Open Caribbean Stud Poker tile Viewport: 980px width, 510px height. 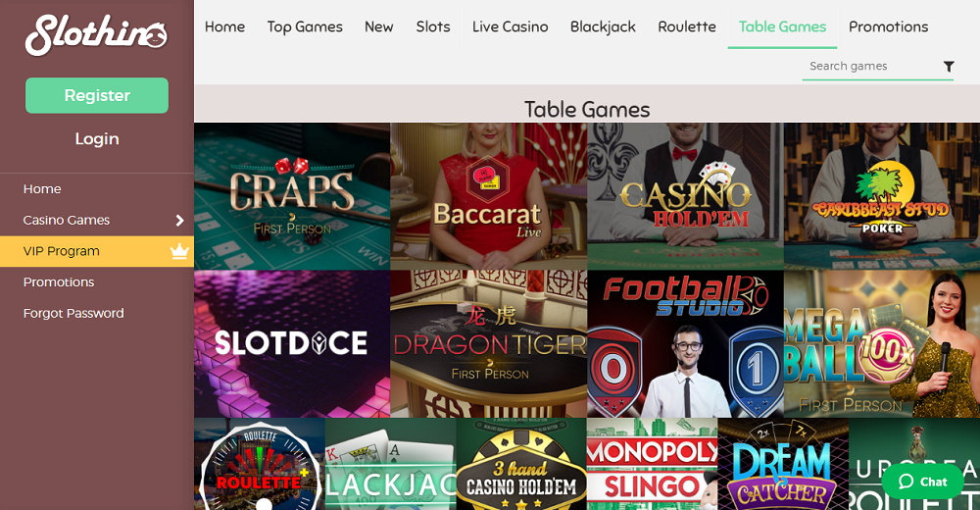[x=882, y=196]
